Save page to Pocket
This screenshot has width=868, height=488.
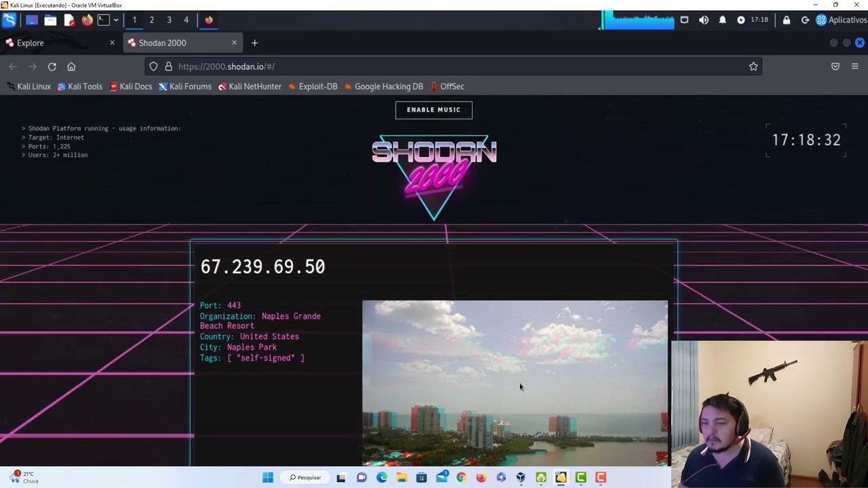(835, 66)
